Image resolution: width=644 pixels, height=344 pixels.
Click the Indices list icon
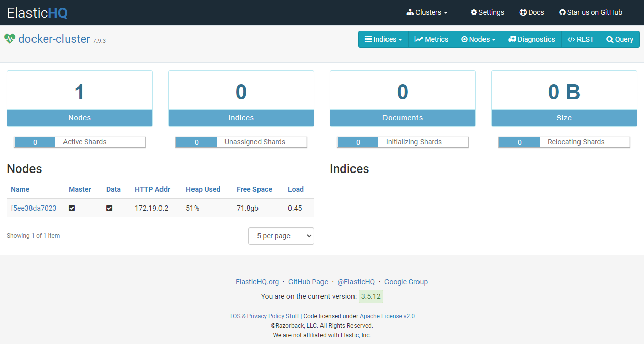pos(368,39)
